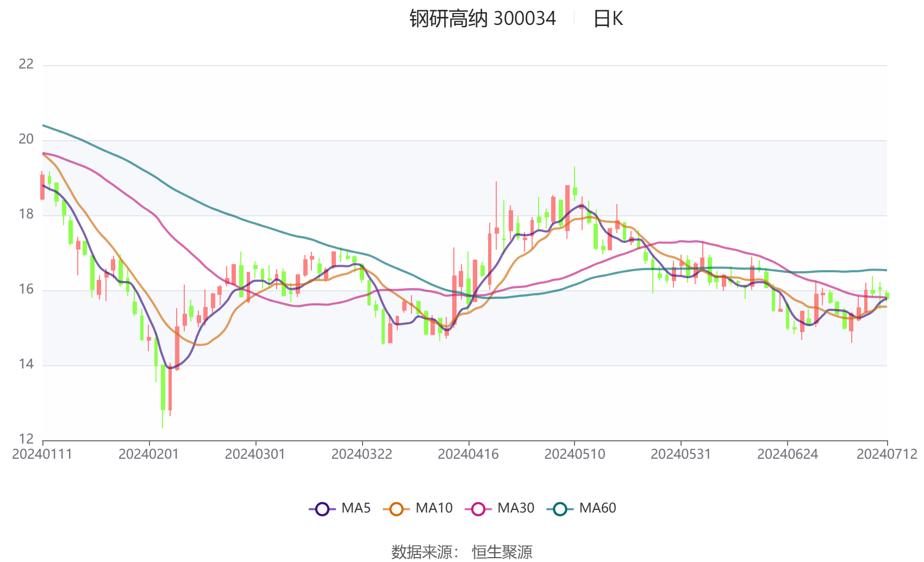Select the price axis value 12
The height and width of the screenshot is (562, 924).
click(26, 439)
